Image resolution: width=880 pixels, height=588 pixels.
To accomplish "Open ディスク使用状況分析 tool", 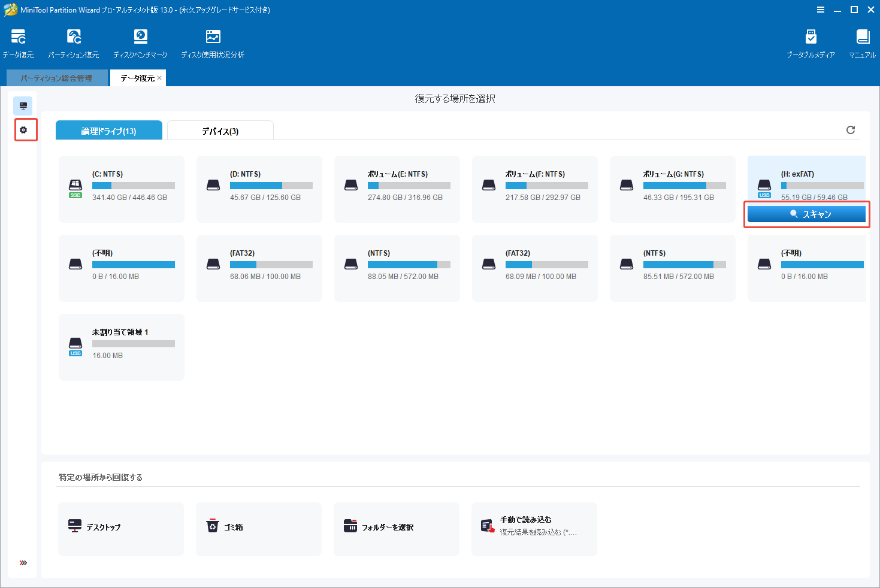I will click(213, 44).
